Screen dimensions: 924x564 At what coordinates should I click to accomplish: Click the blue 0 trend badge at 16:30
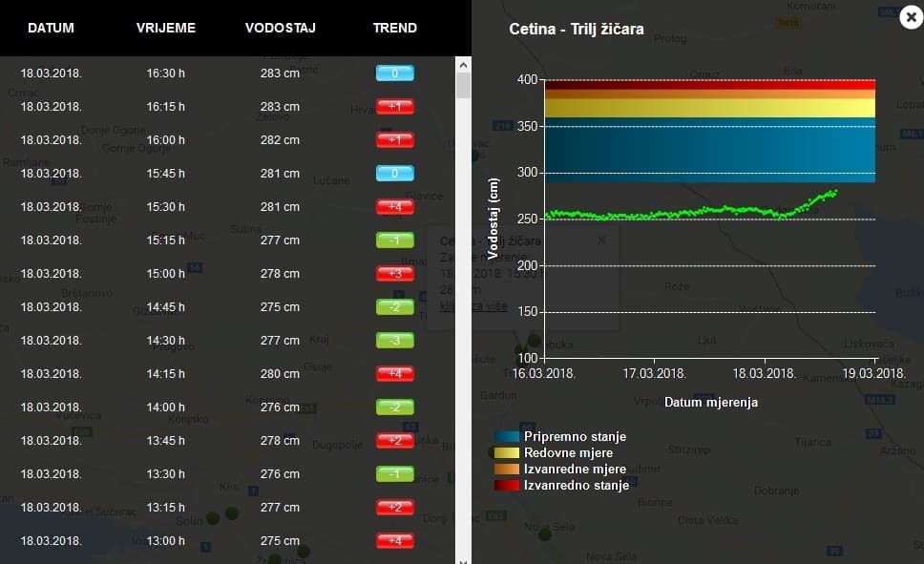pos(394,73)
